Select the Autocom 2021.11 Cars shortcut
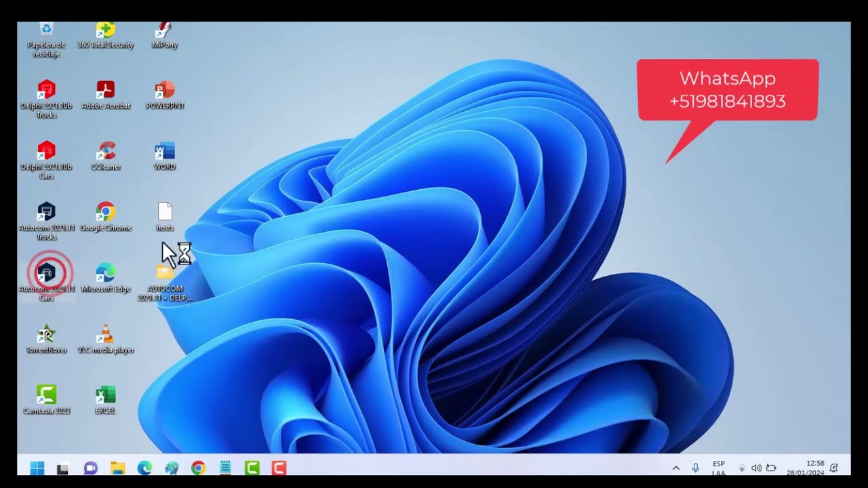Image resolution: width=868 pixels, height=488 pixels. coord(46,282)
